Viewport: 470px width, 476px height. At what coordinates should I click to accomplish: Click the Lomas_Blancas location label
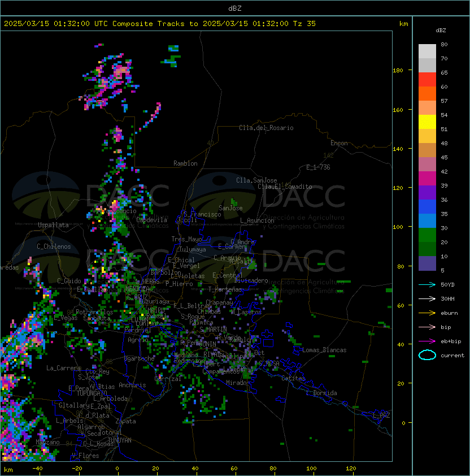(324, 350)
